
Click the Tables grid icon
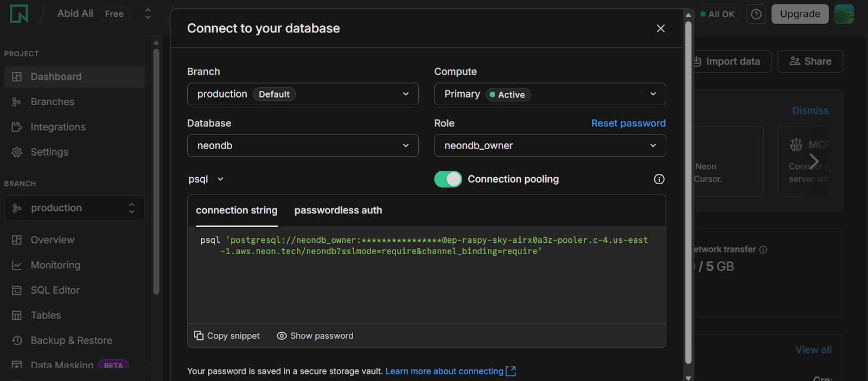17,315
